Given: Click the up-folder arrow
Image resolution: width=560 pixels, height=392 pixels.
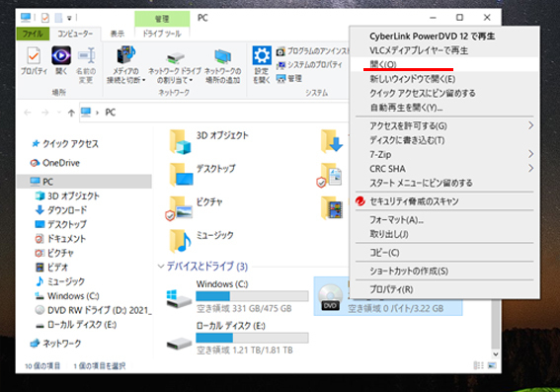Looking at the screenshot, I should (x=71, y=113).
